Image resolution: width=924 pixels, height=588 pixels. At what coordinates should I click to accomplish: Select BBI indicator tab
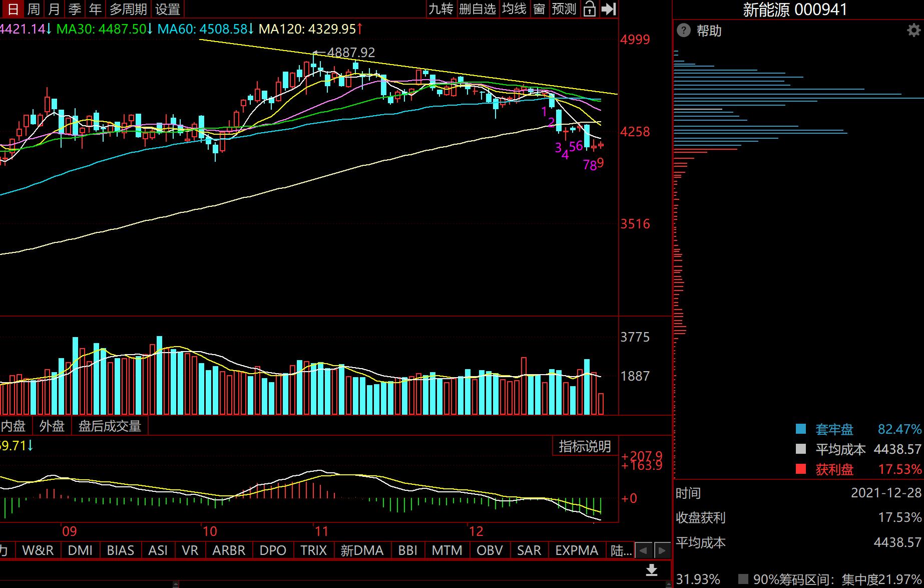407,550
